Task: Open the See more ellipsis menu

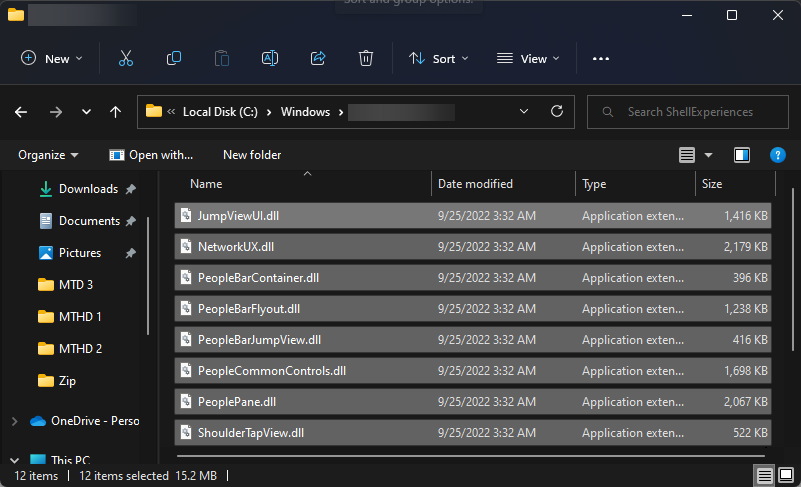Action: pyautogui.click(x=601, y=58)
